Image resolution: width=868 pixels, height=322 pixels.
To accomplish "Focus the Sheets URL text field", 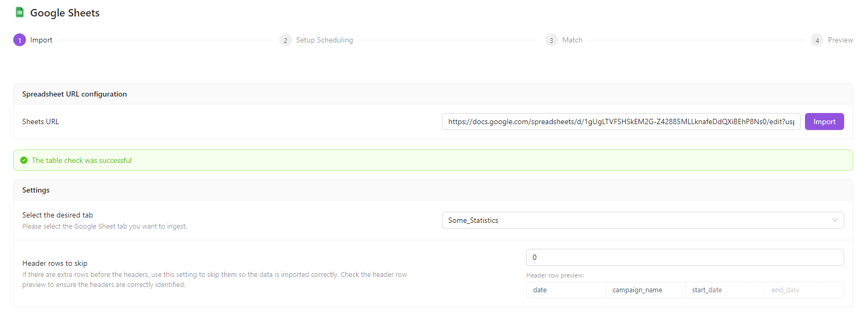I will 621,121.
